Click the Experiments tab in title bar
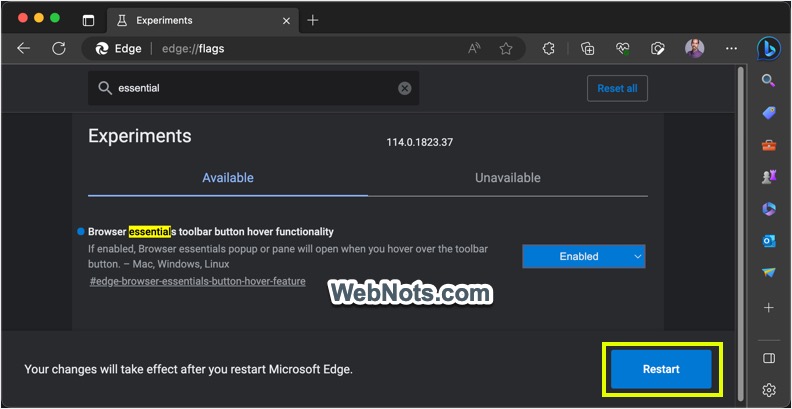 click(204, 21)
